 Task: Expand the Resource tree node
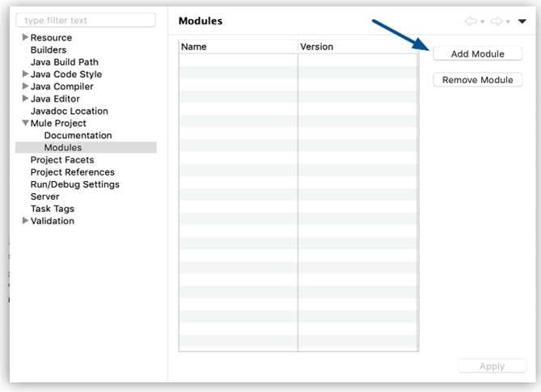[x=25, y=37]
